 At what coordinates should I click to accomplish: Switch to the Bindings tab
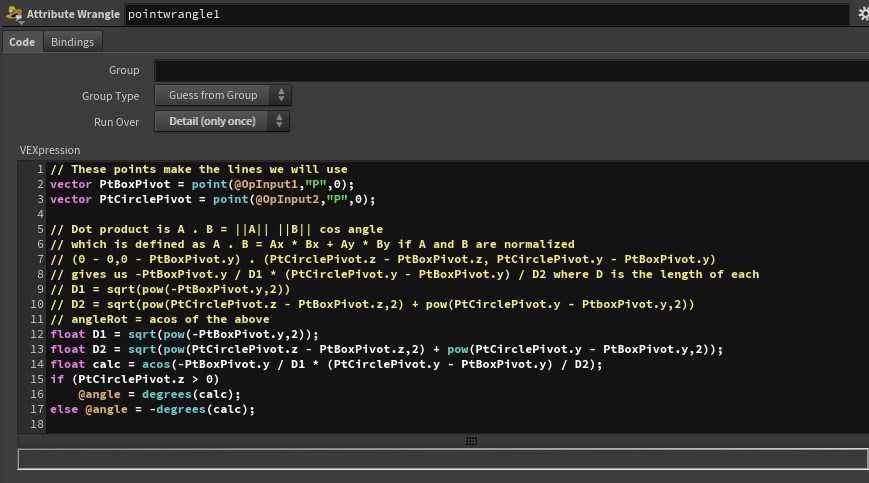pyautogui.click(x=72, y=42)
